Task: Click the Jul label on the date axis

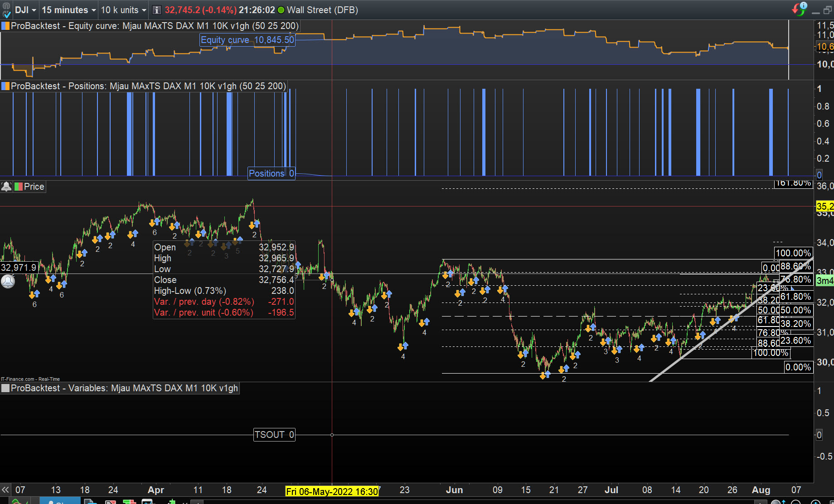Action: pos(611,490)
